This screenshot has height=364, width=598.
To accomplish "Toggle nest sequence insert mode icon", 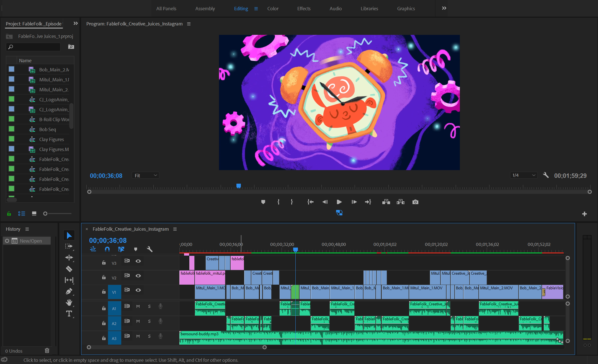I will click(x=93, y=249).
